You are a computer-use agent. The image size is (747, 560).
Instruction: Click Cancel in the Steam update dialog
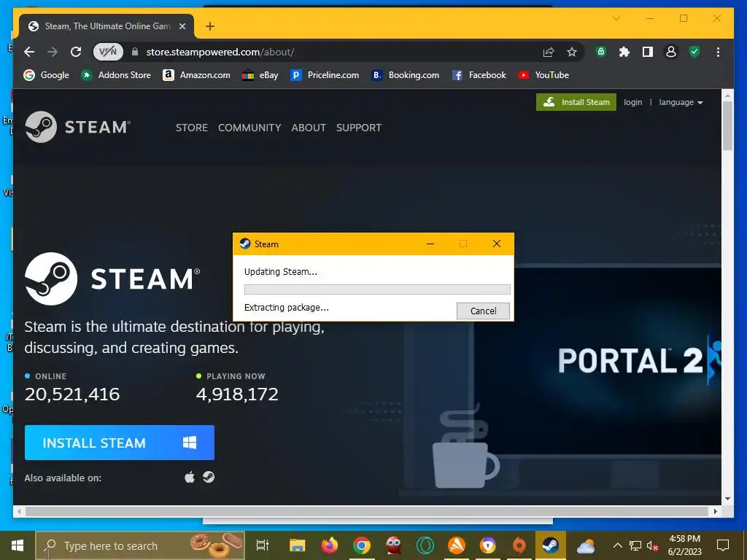(483, 311)
